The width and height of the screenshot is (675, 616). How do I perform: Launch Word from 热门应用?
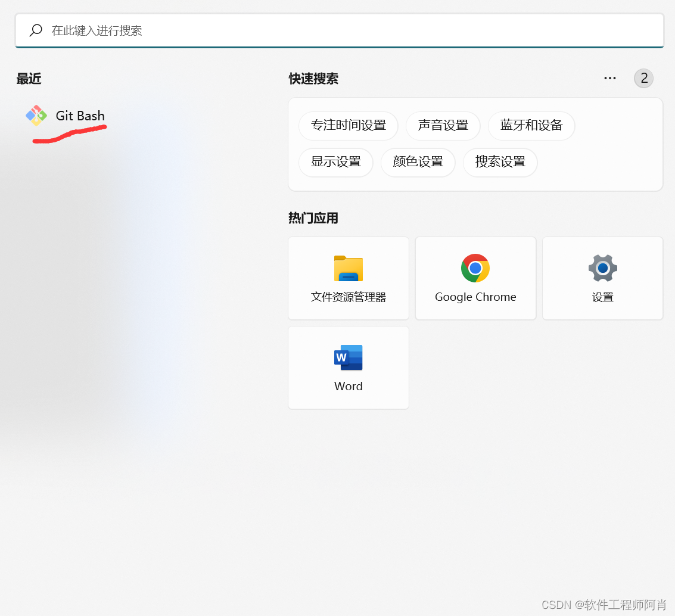point(348,368)
